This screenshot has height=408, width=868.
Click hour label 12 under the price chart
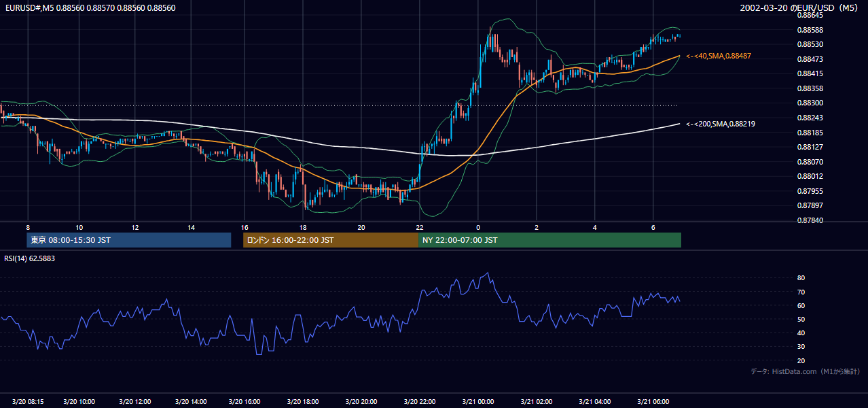coord(135,227)
